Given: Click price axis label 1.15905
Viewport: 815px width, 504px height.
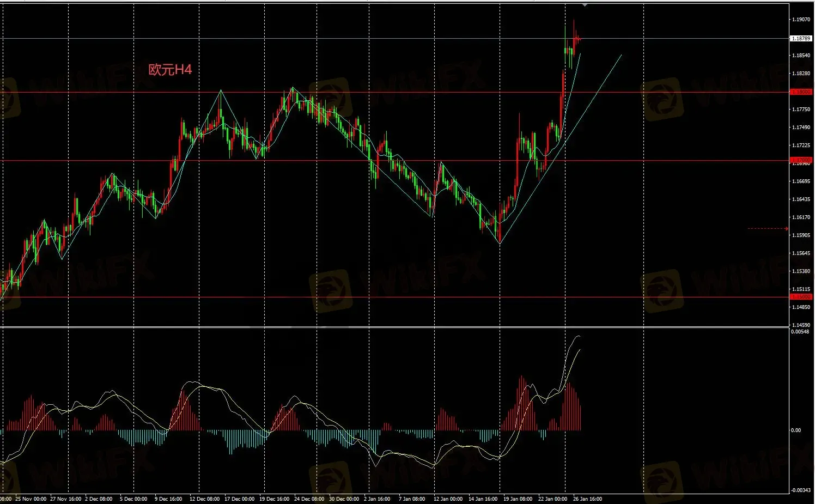Looking at the screenshot, I should point(801,235).
